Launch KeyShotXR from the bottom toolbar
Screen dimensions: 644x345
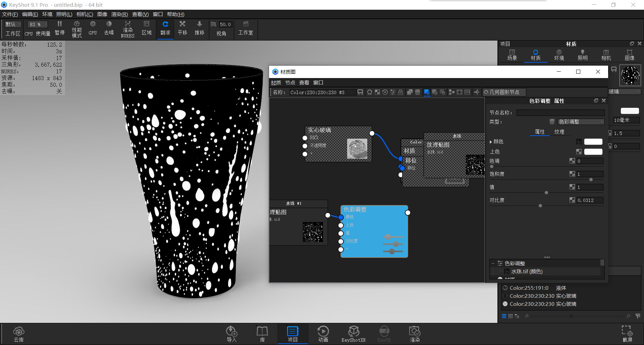[354, 334]
